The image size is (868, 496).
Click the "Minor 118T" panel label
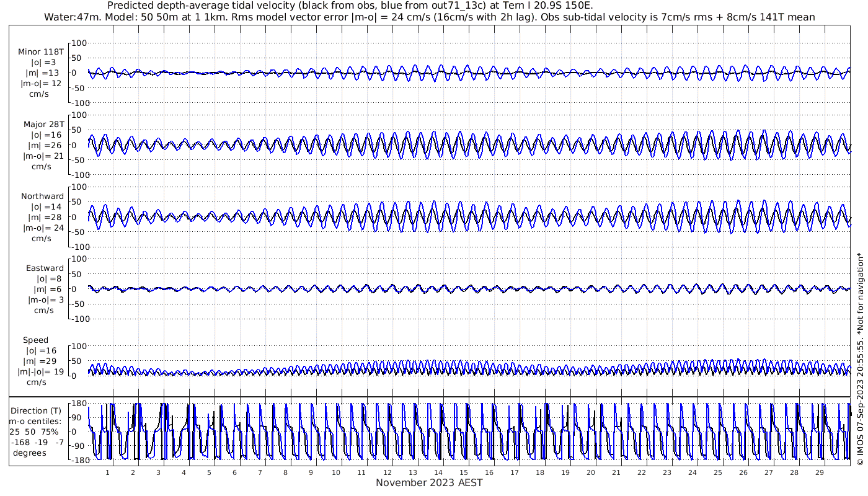click(41, 52)
